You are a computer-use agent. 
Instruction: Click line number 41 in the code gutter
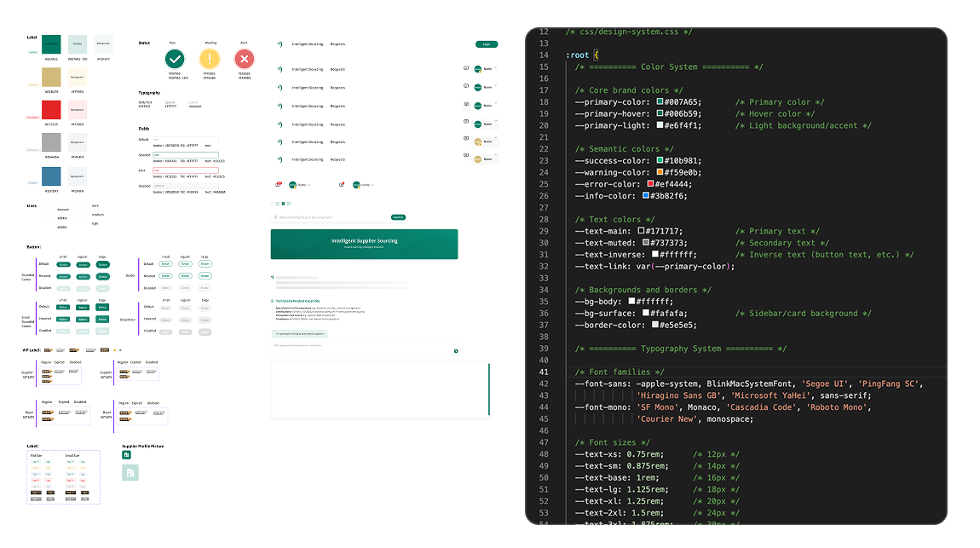544,372
